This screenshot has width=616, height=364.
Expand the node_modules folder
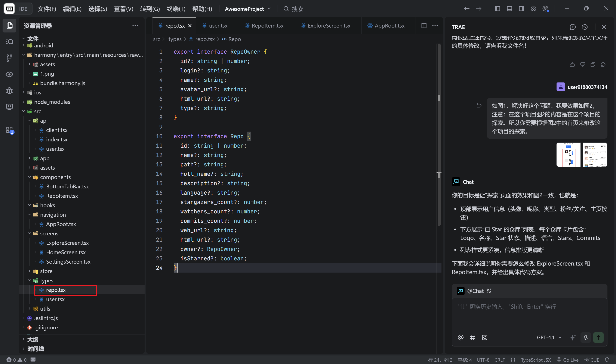click(52, 102)
